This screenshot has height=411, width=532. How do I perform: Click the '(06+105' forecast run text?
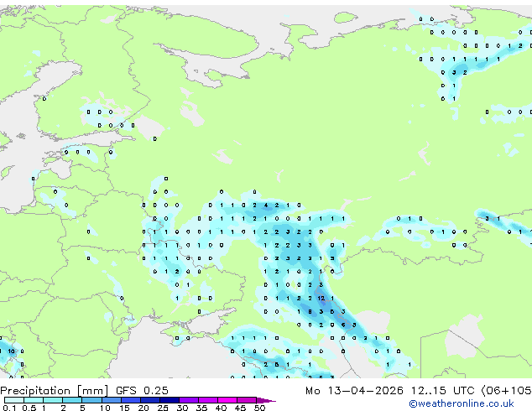pyautogui.click(x=506, y=391)
